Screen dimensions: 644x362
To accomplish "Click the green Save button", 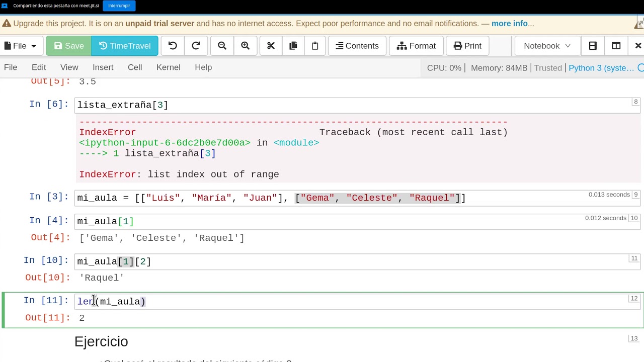I will click(x=69, y=46).
